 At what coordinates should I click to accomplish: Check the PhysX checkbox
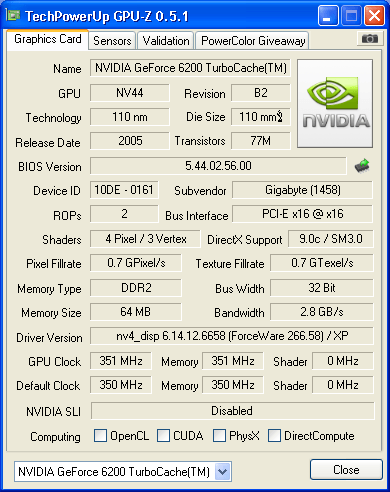point(219,435)
